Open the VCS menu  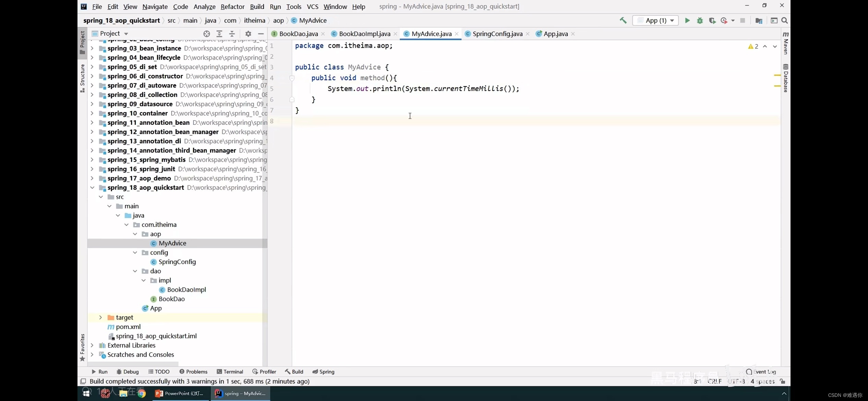312,7
